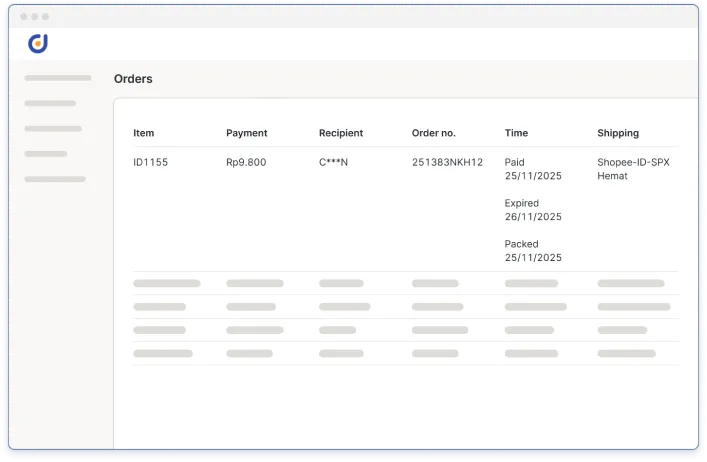Open item ID1155

pyautogui.click(x=150, y=162)
